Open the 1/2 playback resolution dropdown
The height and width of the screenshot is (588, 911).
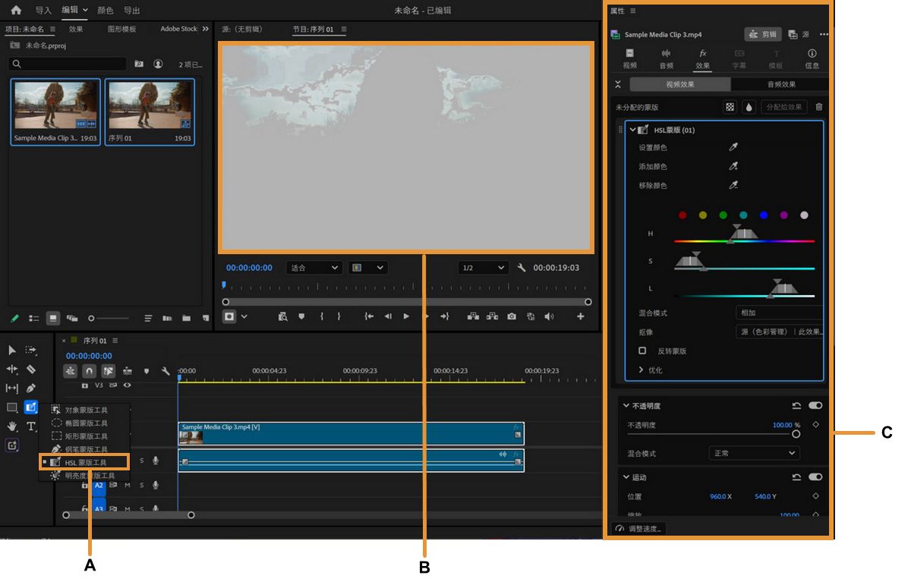click(x=483, y=268)
